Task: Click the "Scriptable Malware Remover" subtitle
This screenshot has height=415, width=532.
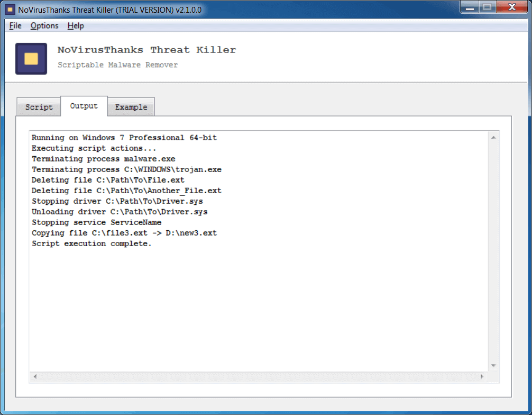Action: click(x=117, y=65)
